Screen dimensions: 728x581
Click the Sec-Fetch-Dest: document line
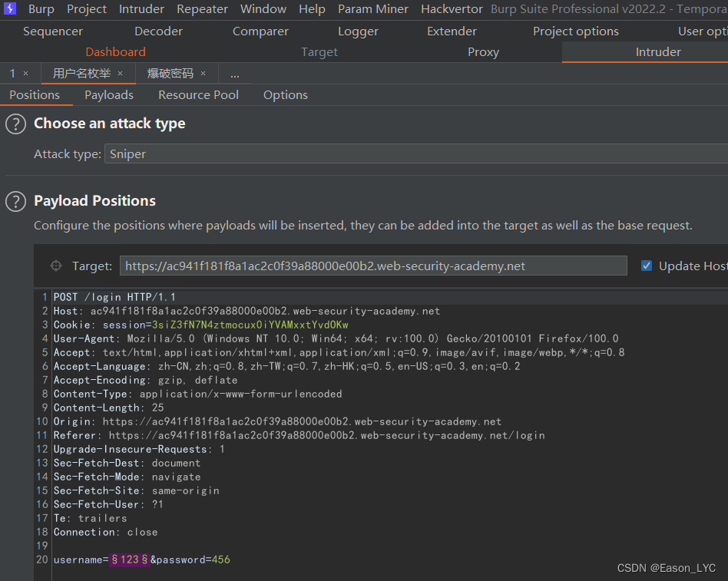[127, 463]
